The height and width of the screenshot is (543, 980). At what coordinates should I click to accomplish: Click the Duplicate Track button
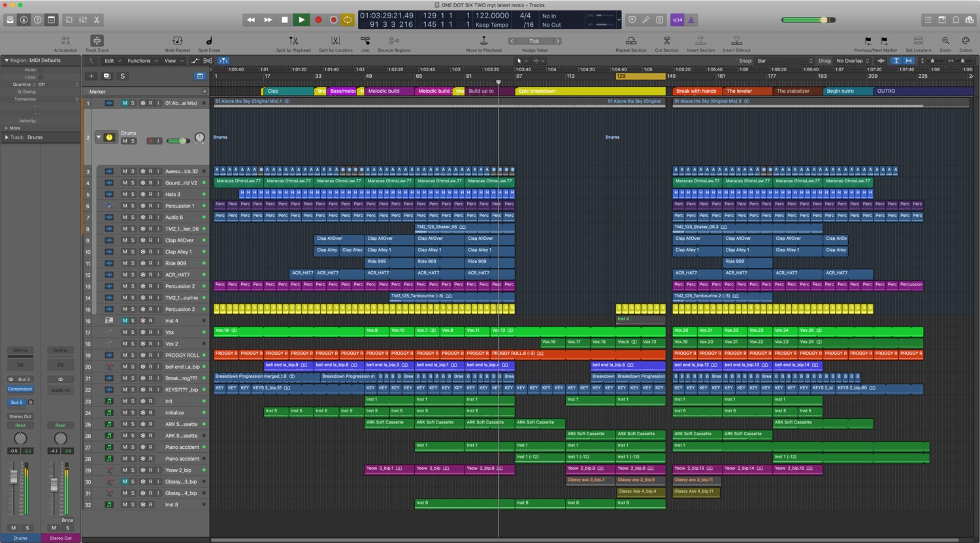106,76
